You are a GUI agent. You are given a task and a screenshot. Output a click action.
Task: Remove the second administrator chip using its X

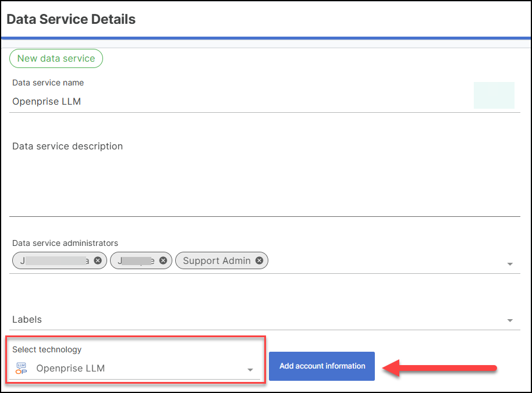coord(163,260)
